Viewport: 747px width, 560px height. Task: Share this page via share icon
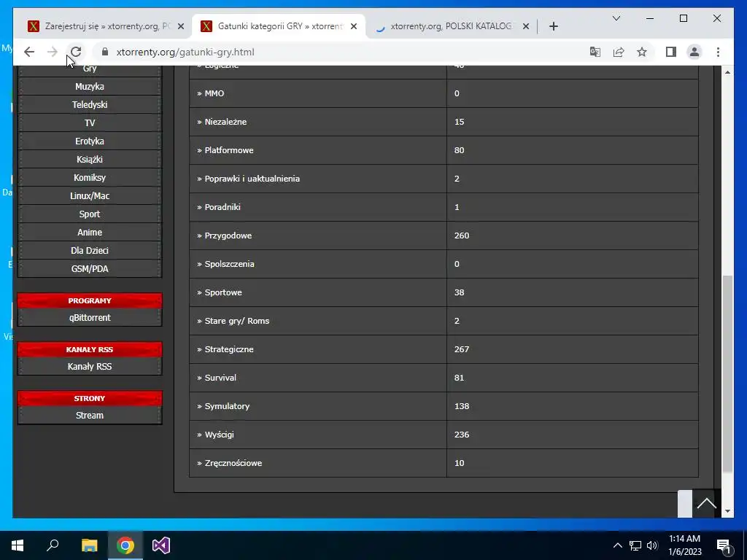point(619,52)
